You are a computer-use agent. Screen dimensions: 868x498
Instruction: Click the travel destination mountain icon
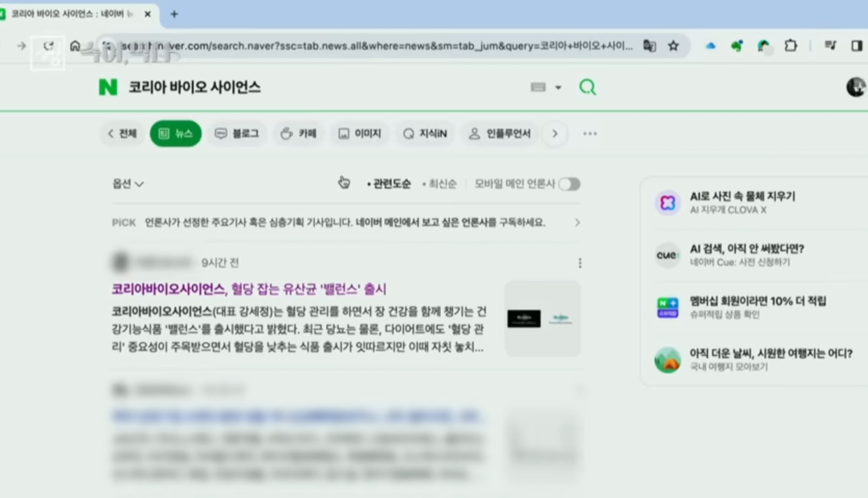667,360
